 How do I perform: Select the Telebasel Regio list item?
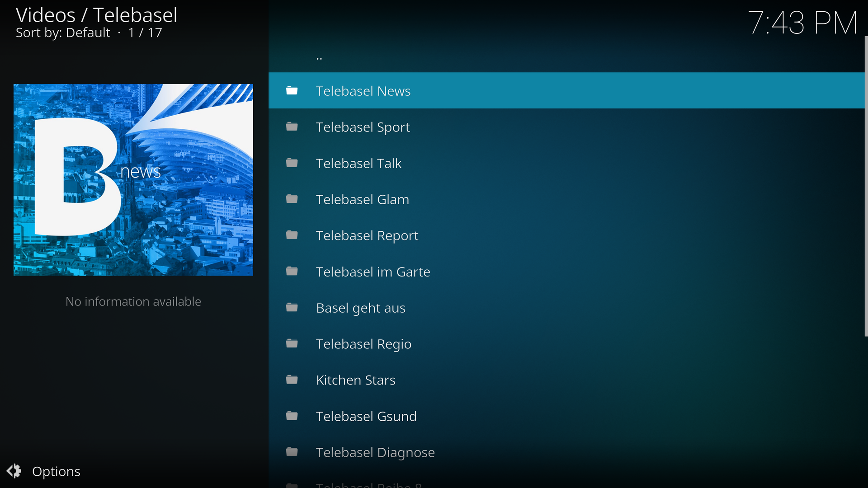[x=363, y=344]
